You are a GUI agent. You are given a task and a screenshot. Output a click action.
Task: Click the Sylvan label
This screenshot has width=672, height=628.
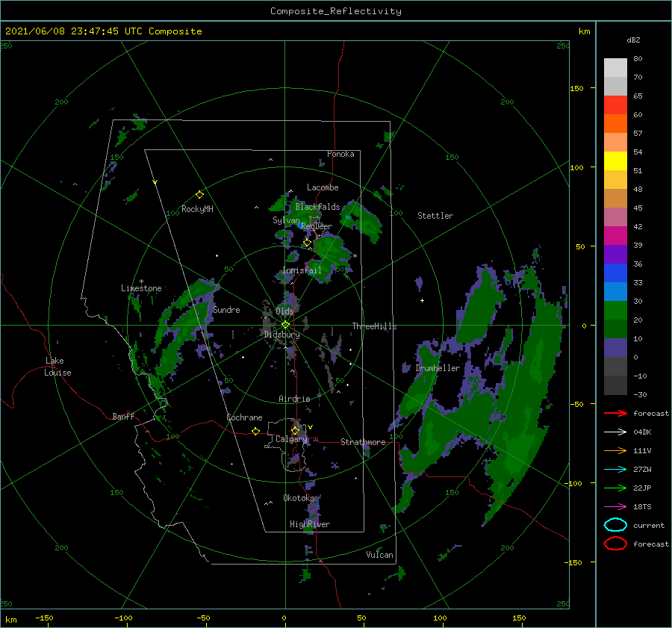tap(286, 220)
